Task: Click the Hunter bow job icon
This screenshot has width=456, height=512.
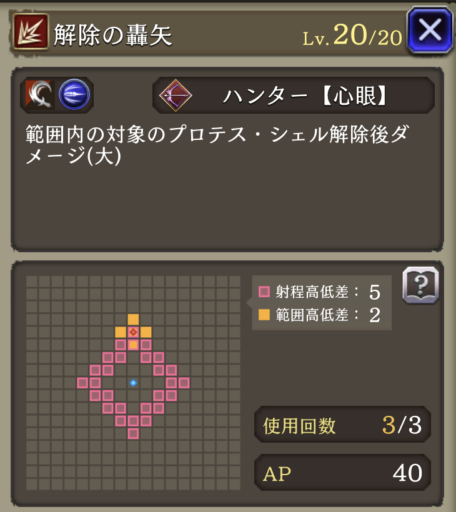Action: (x=175, y=95)
